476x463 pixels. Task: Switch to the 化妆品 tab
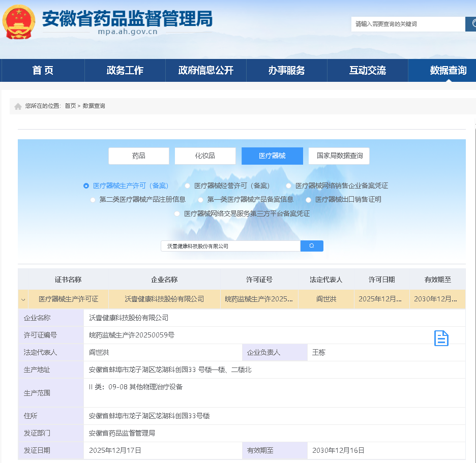205,156
